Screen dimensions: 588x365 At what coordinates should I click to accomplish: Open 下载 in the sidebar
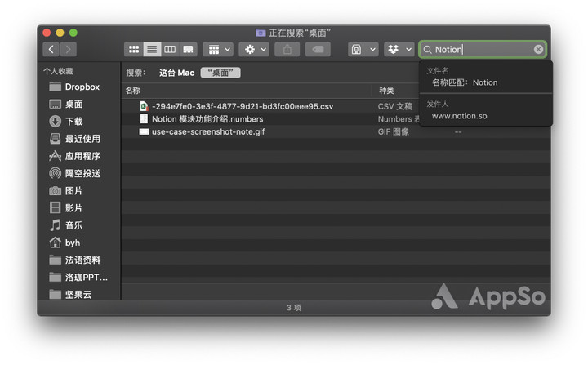(x=66, y=122)
